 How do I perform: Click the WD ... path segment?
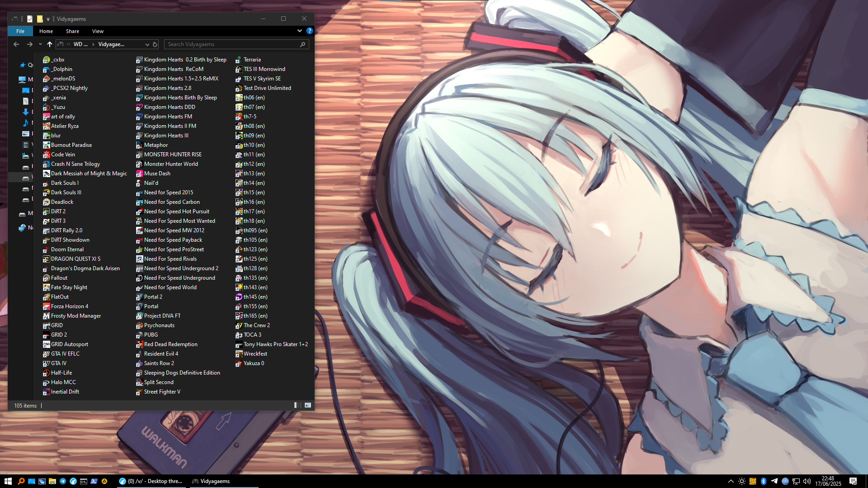coord(80,44)
